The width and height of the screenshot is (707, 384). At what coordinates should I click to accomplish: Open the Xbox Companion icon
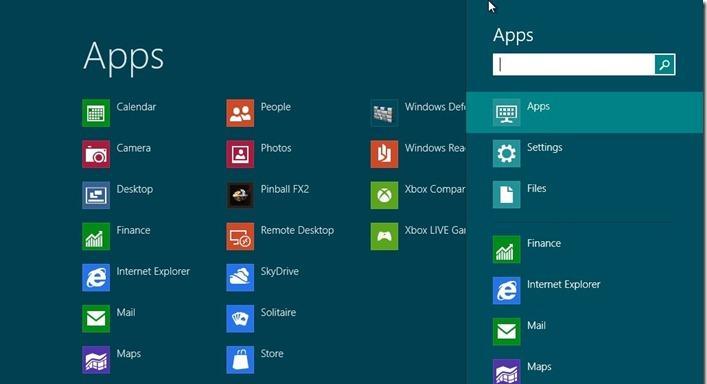[x=384, y=195]
